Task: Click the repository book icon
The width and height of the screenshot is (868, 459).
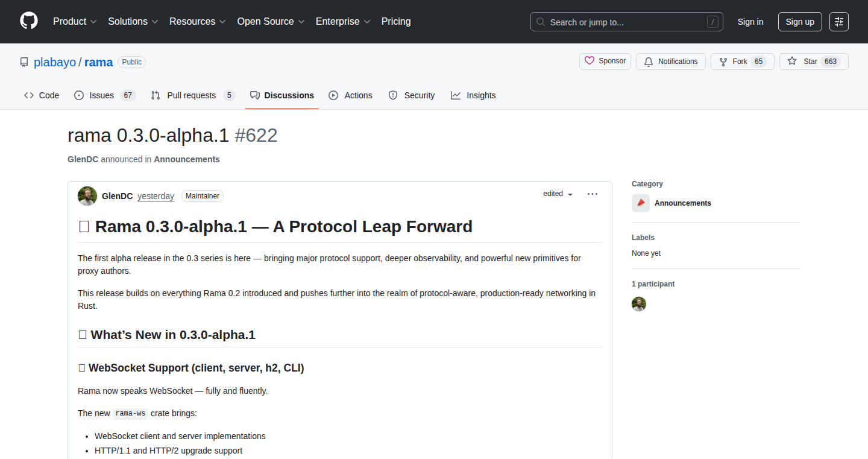Action: 24,62
